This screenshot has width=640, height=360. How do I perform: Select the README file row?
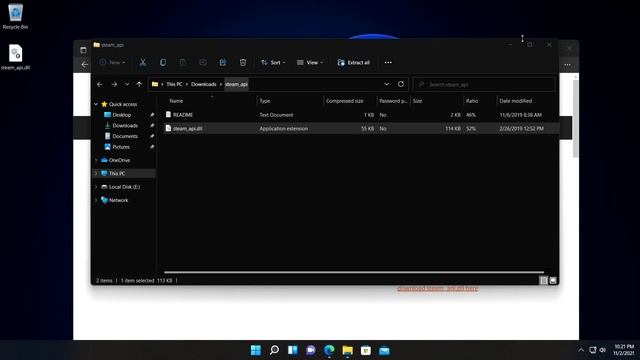pyautogui.click(x=361, y=115)
